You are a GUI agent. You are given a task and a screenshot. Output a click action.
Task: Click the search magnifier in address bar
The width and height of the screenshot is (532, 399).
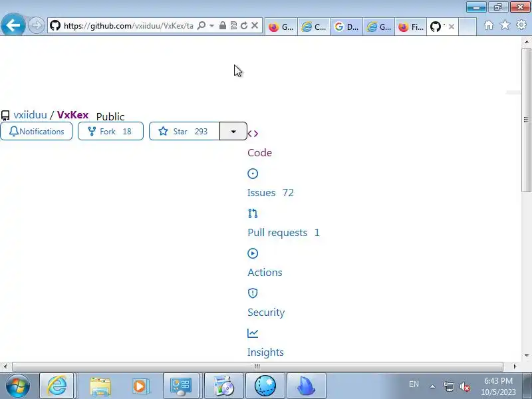[x=201, y=25]
